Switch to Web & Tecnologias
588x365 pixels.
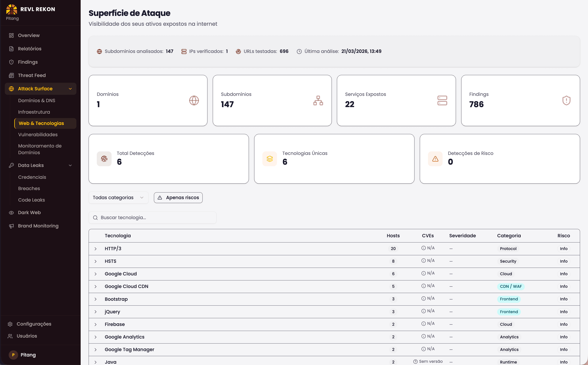click(41, 123)
